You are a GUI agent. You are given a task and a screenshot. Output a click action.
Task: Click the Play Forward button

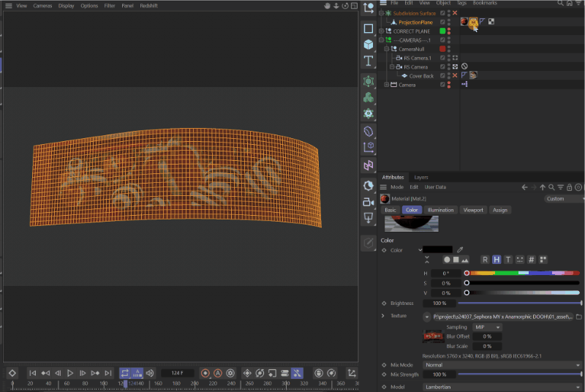(69, 373)
